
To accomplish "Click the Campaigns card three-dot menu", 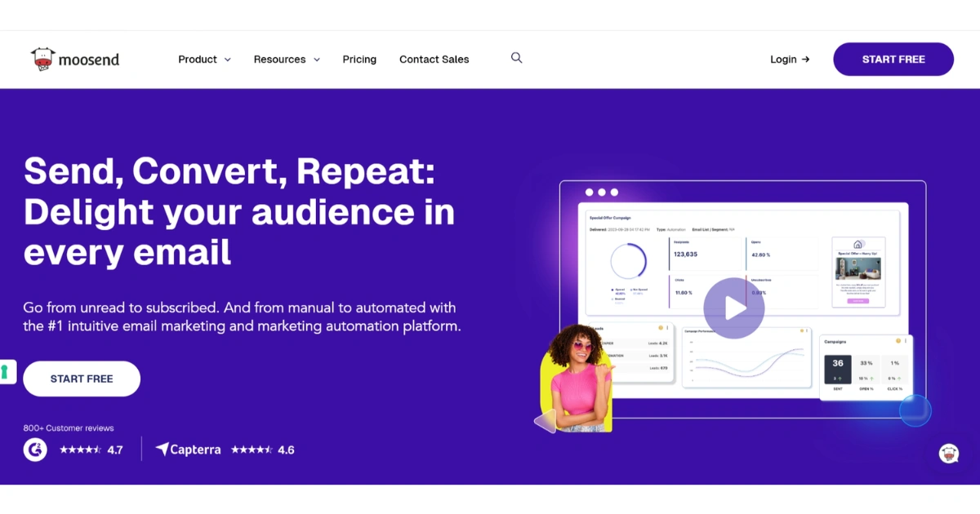I will click(905, 341).
